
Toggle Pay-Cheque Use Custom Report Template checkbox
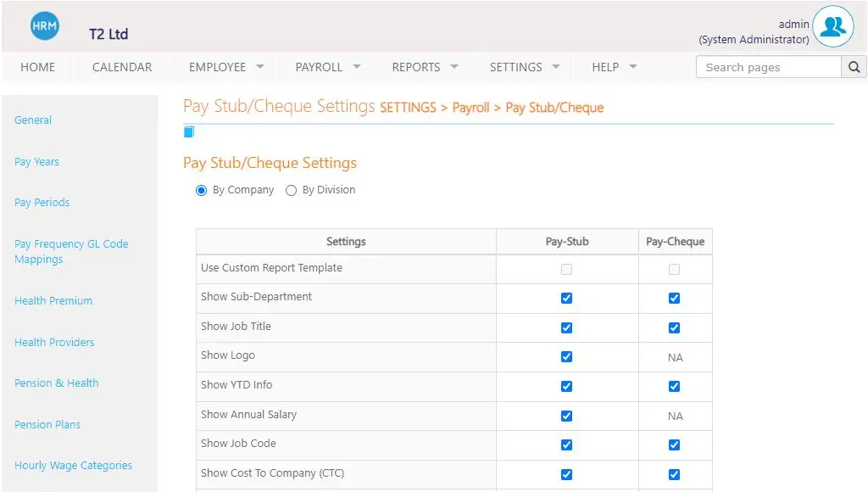[674, 269]
